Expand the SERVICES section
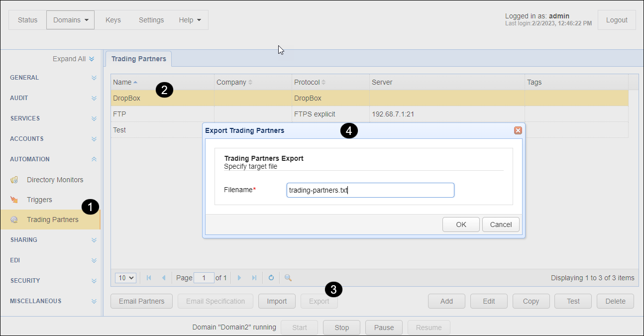 tap(94, 118)
